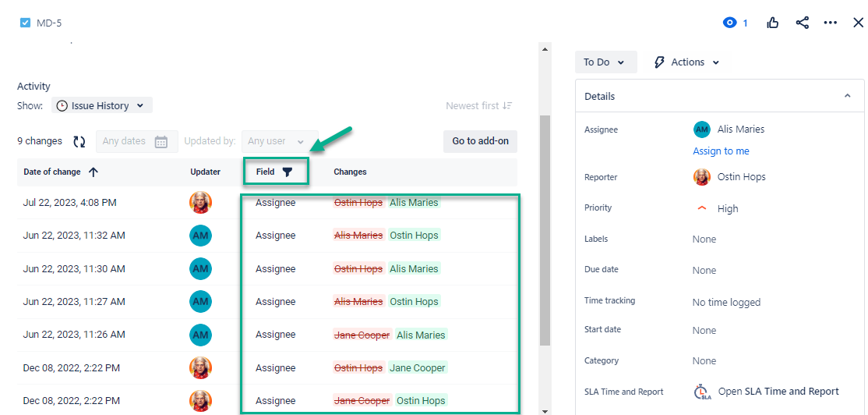The image size is (868, 415).
Task: Edit the Category None value
Action: pos(704,361)
